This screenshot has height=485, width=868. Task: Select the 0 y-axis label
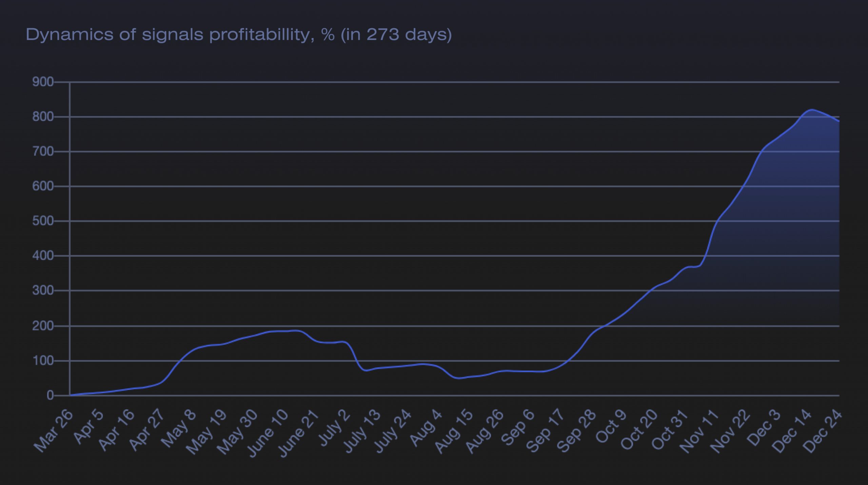(x=50, y=395)
